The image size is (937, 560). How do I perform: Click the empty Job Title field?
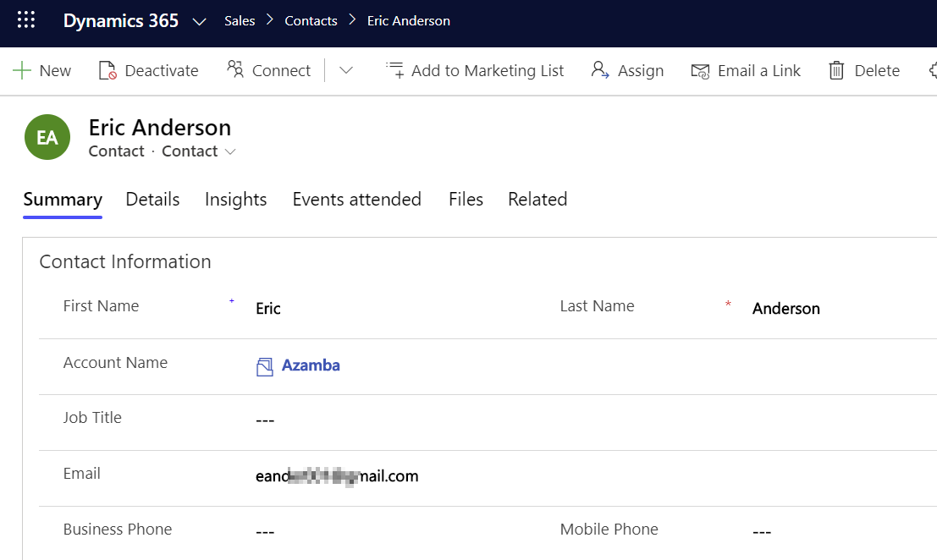(265, 421)
